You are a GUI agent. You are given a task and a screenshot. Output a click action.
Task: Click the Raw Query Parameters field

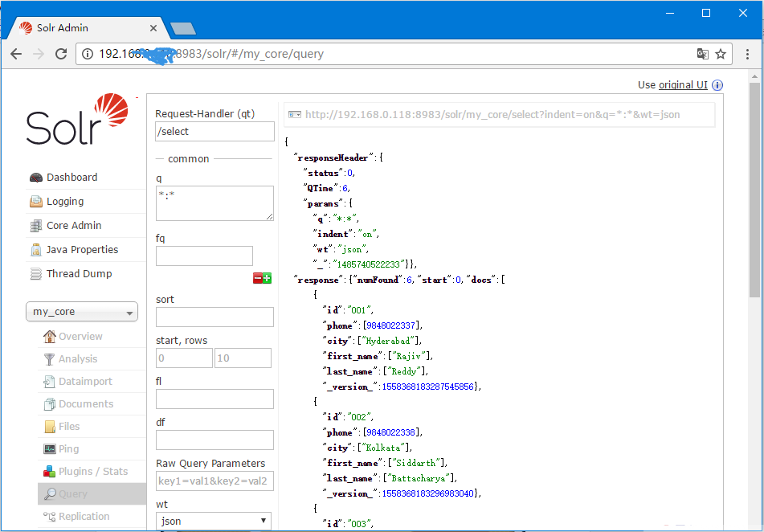pos(214,481)
